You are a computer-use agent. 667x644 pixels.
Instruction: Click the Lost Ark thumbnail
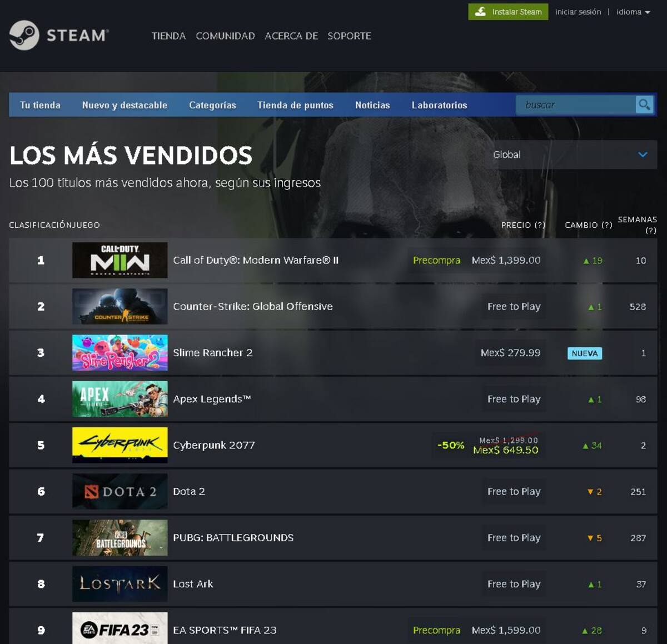point(120,583)
